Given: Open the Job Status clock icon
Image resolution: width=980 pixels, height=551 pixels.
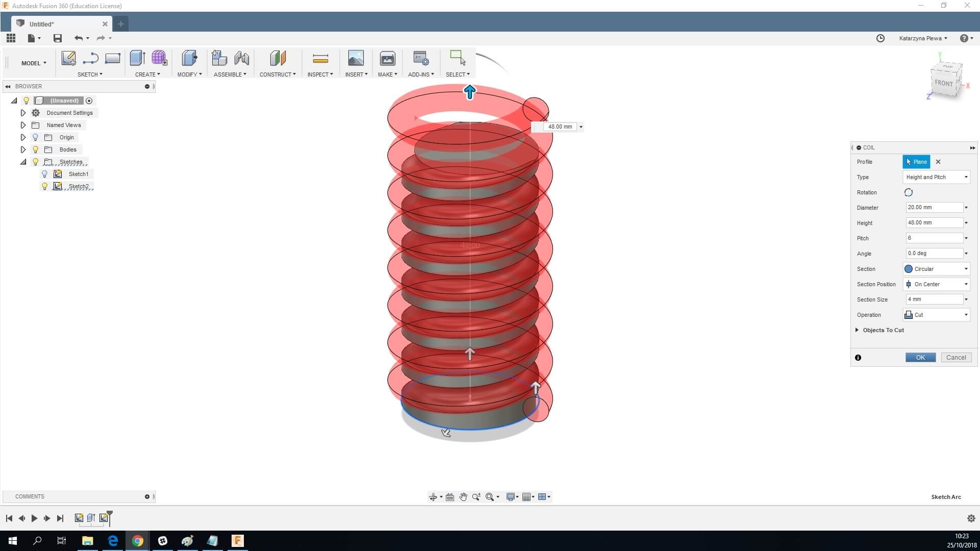Looking at the screenshot, I should (x=880, y=38).
